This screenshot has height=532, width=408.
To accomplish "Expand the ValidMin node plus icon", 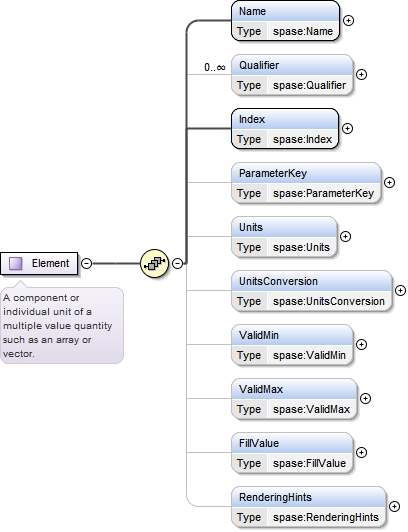I will (362, 344).
